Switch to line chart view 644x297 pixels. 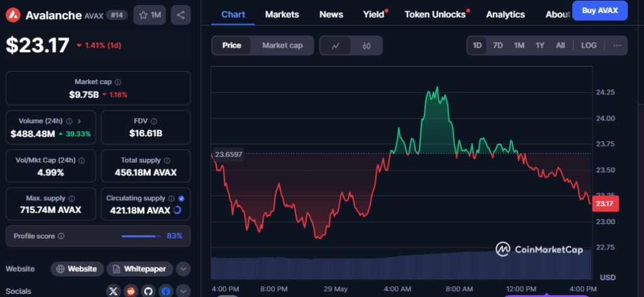[336, 46]
